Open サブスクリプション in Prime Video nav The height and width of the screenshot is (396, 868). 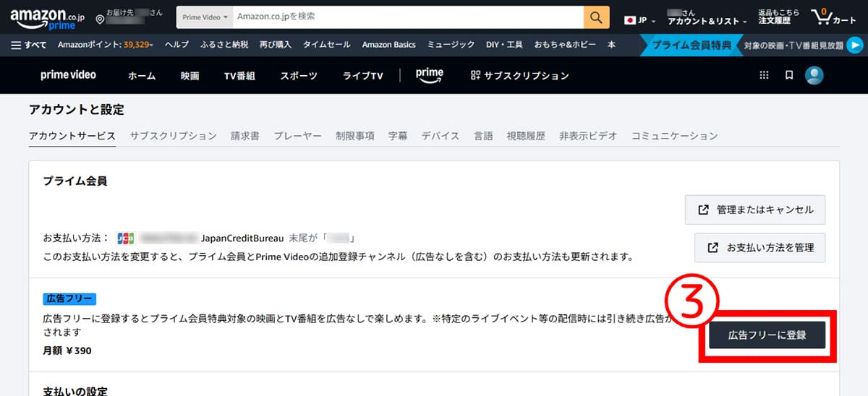(x=519, y=75)
